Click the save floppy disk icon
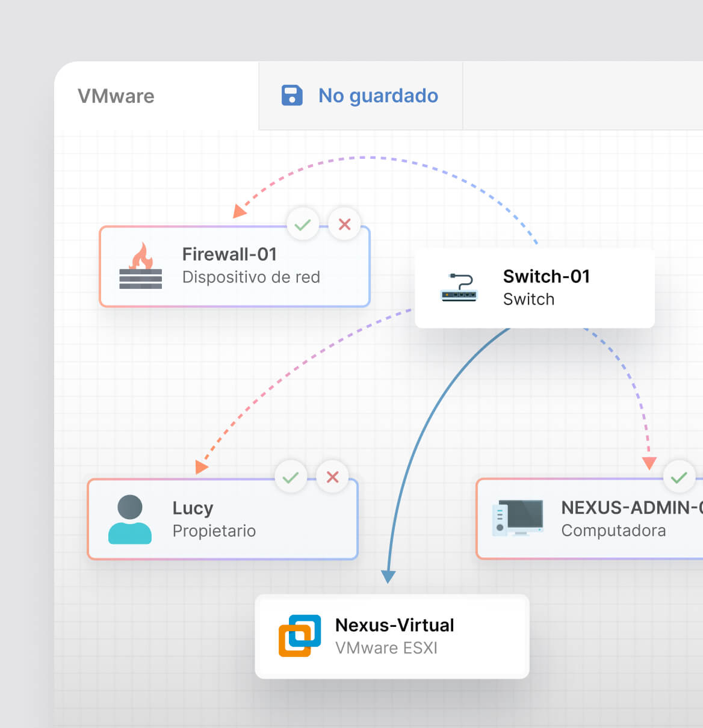This screenshot has height=728, width=703. (x=291, y=95)
